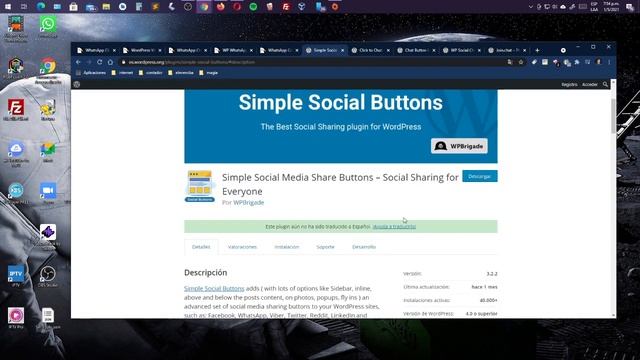Click the browser back arrow

(x=78, y=62)
